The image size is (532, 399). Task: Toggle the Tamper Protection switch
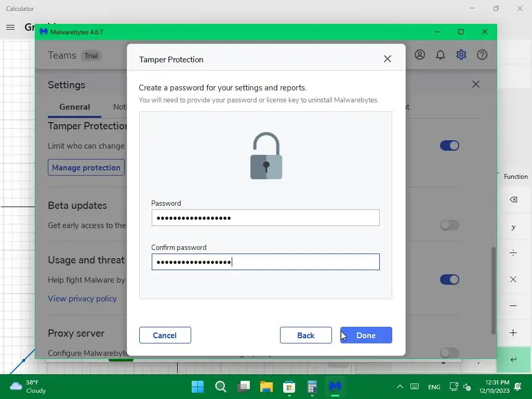click(x=449, y=145)
